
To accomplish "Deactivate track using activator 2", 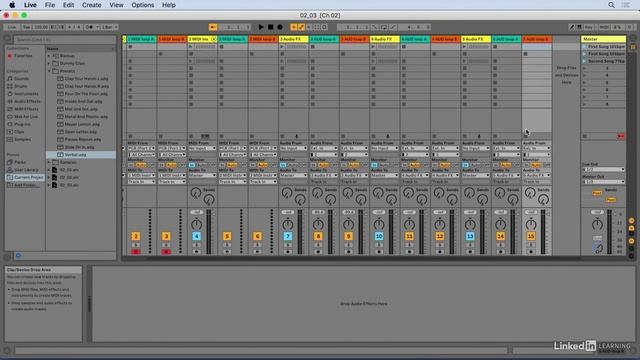I will pyautogui.click(x=136, y=236).
